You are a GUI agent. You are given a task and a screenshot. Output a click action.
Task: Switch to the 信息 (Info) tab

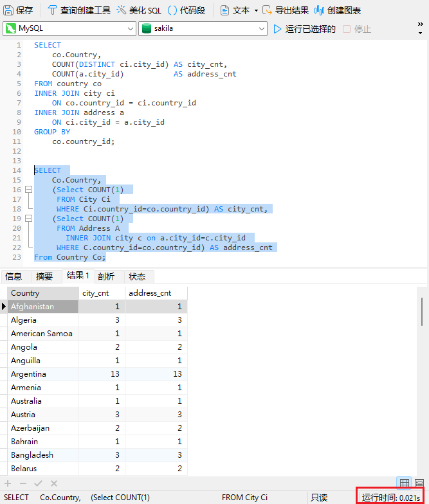click(x=14, y=276)
